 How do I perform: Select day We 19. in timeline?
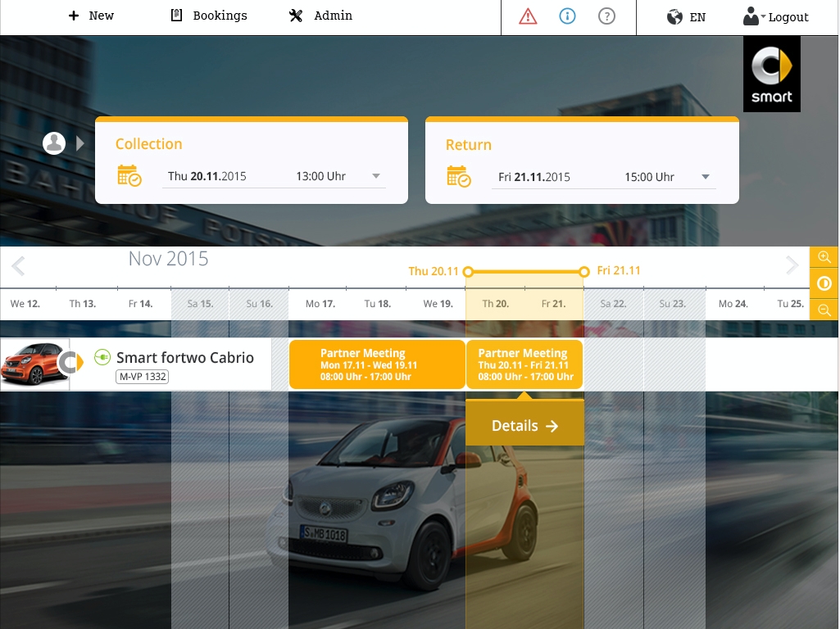tap(438, 304)
